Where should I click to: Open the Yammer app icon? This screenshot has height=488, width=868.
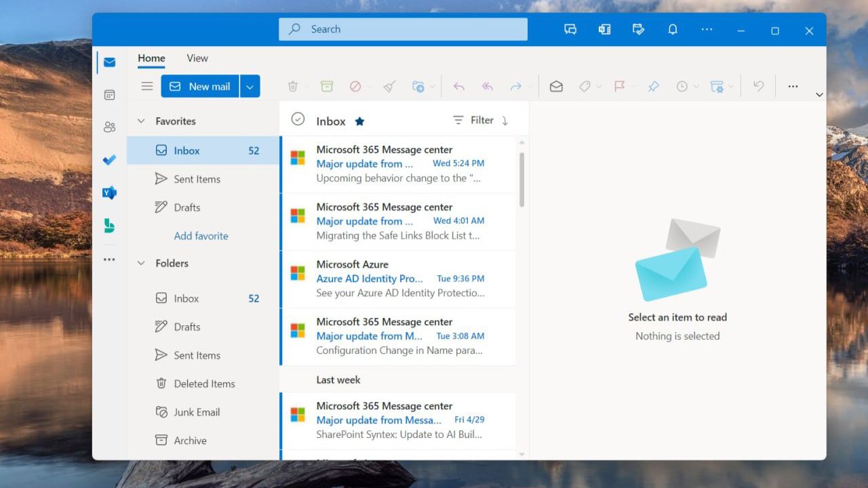[109, 192]
